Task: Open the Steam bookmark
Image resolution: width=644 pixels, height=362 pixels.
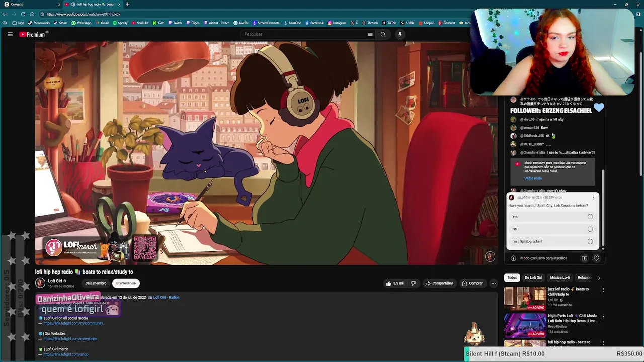Action: coord(60,23)
